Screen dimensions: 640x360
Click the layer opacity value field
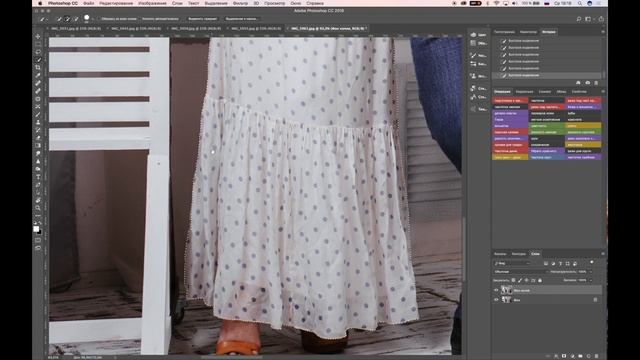tap(582, 272)
